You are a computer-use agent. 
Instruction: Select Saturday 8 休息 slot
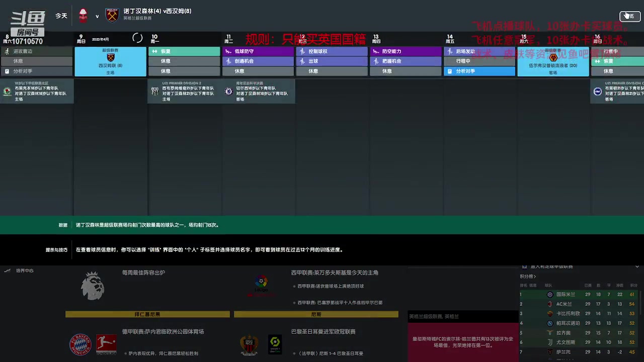(37, 61)
